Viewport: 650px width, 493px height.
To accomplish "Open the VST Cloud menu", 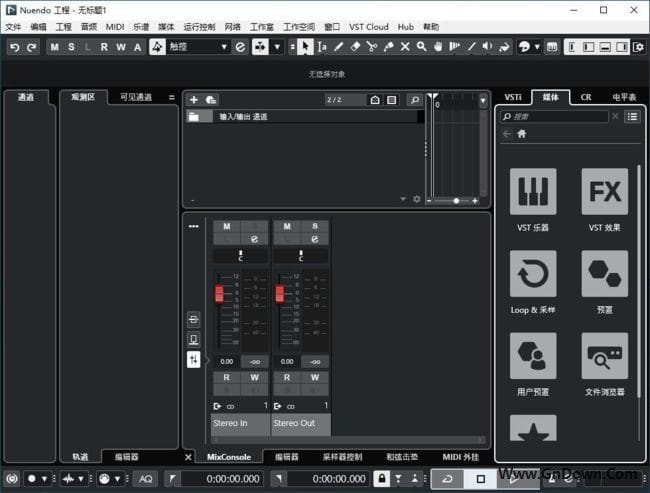I will 369,27.
